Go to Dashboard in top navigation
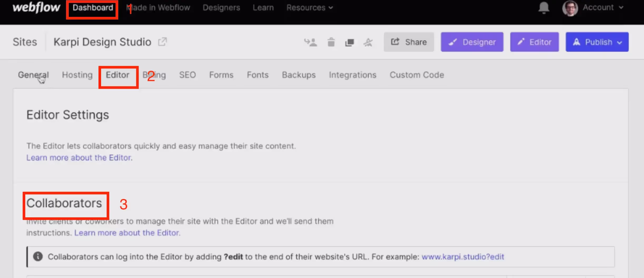Viewport: 644px width, 278px height. click(x=93, y=8)
